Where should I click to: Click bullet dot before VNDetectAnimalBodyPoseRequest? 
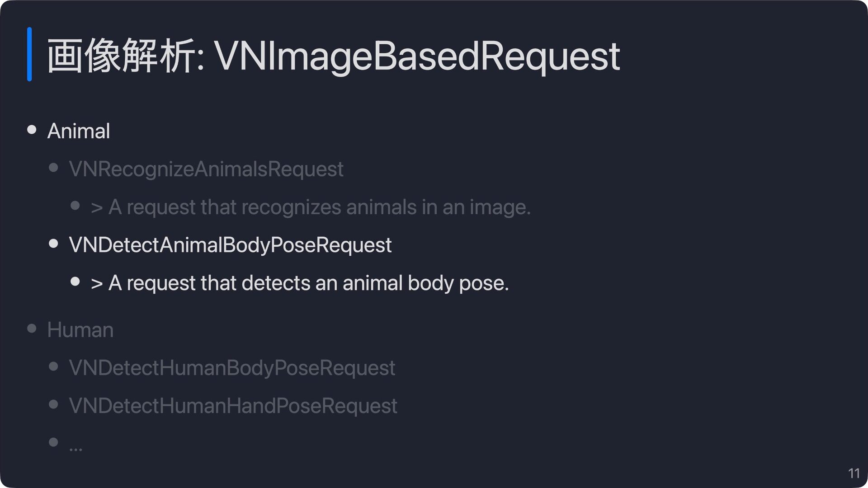pos(53,244)
